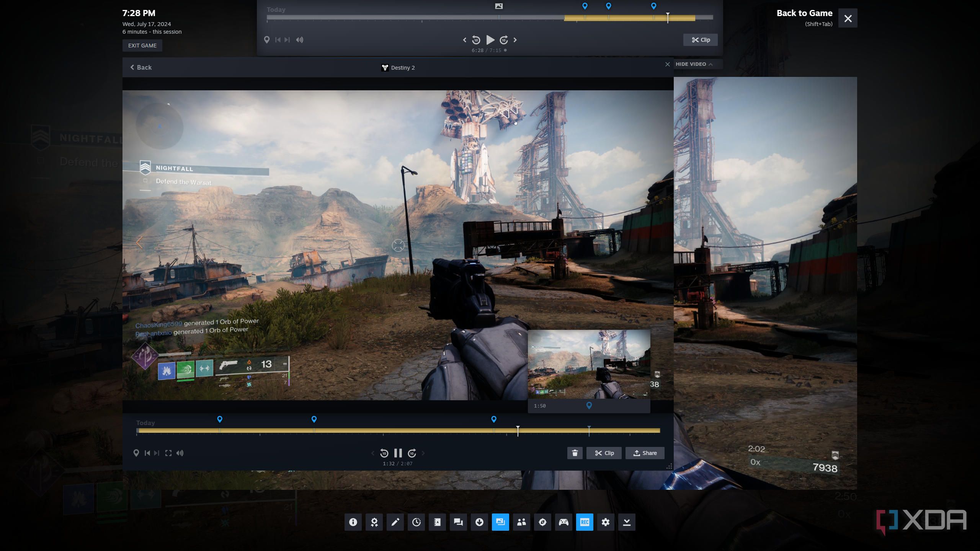Mute the clip volume in lower player
Image resolution: width=980 pixels, height=551 pixels.
coord(180,453)
